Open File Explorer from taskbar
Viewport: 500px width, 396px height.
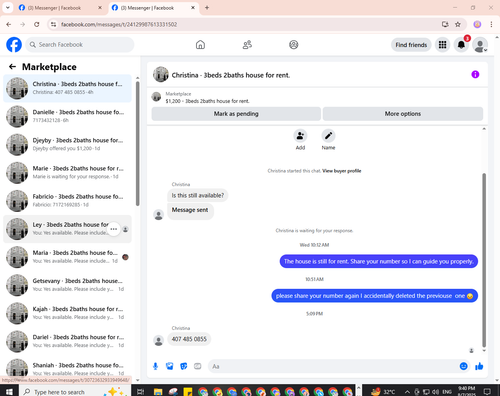pyautogui.click(x=158, y=392)
